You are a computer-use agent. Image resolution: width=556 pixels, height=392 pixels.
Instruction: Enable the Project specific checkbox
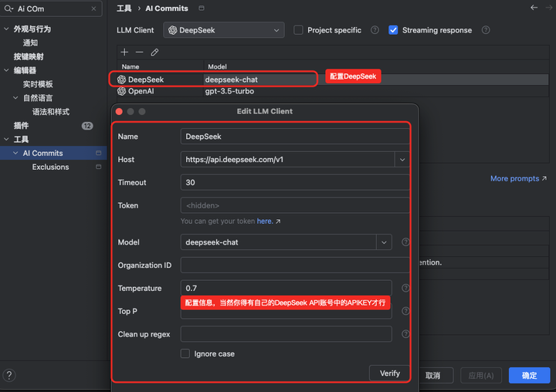coord(298,30)
